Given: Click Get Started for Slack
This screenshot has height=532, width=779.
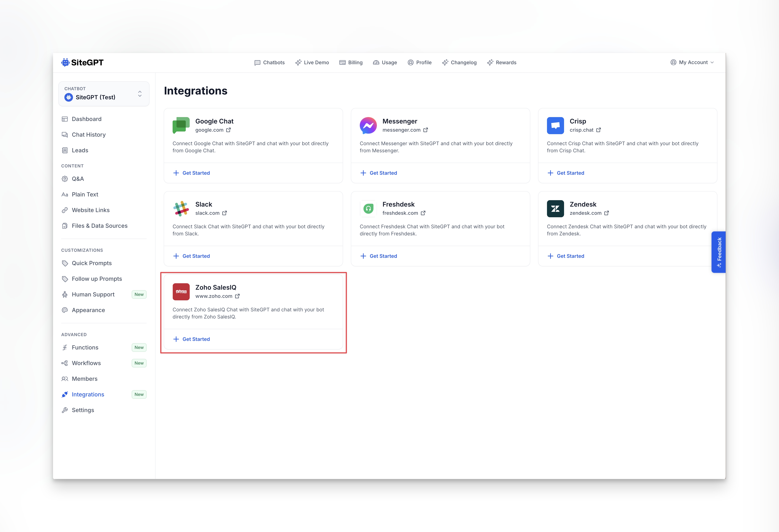Looking at the screenshot, I should pos(196,256).
